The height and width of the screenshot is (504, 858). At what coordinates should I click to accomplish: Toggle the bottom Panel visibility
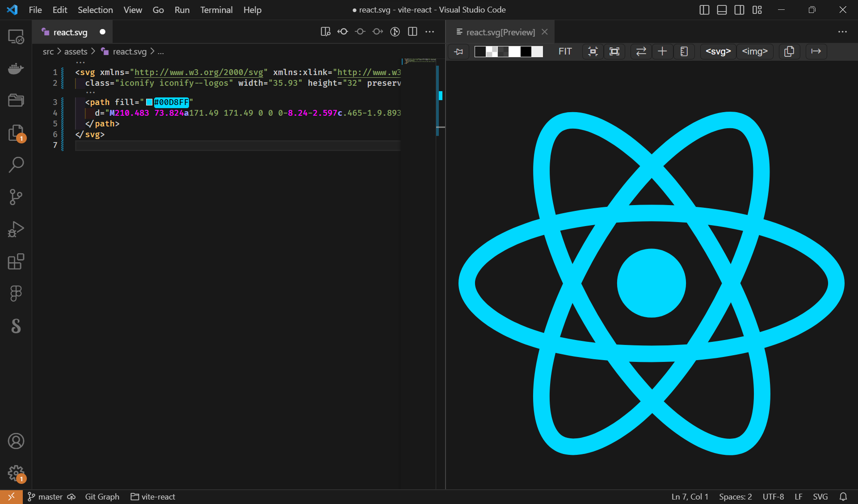point(722,10)
